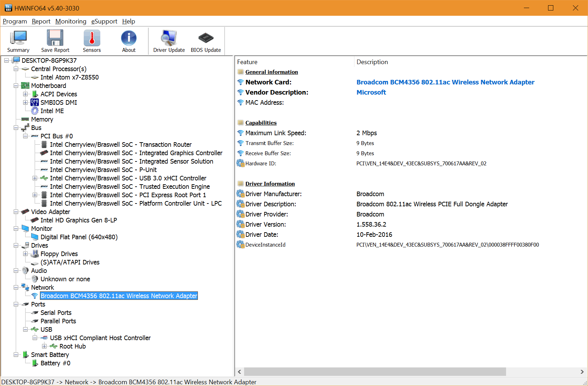Open the Help menu
This screenshot has height=386, width=588.
(129, 21)
